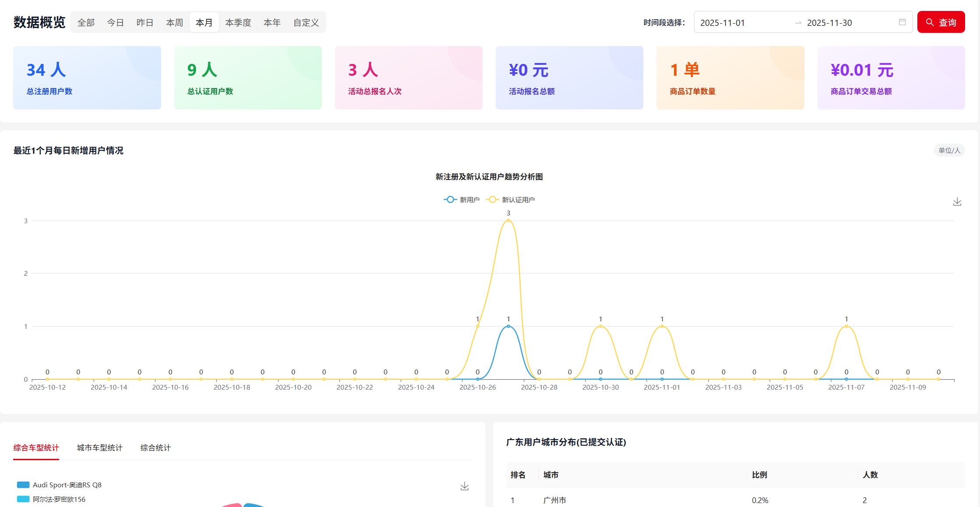Image resolution: width=980 pixels, height=507 pixels.
Task: Select the 全部 time filter
Action: tap(86, 22)
